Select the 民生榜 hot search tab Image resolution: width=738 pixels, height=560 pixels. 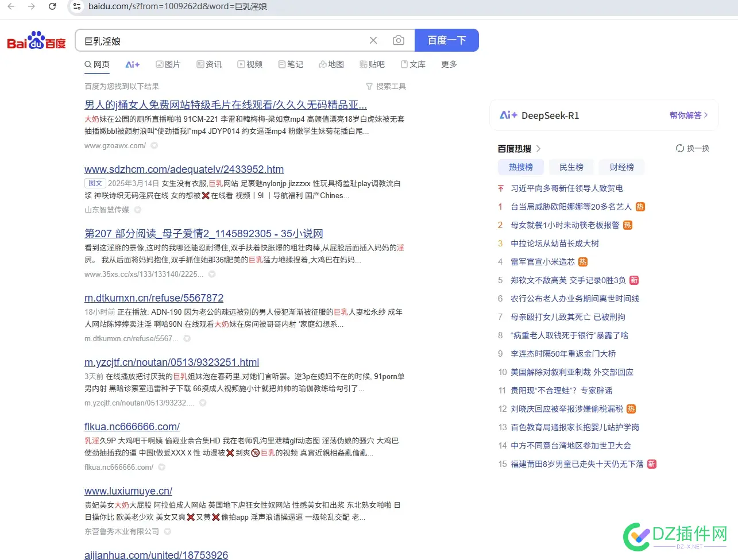pos(571,167)
